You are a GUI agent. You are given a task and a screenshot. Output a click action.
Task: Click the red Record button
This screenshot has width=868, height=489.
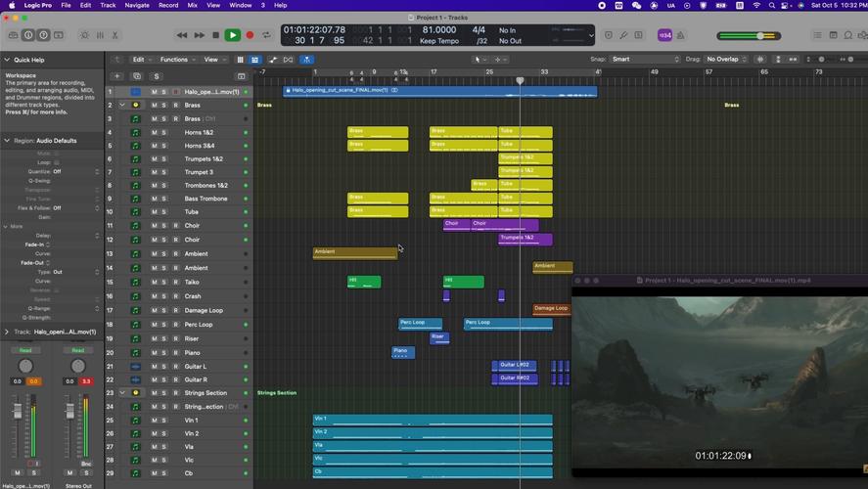pos(250,35)
